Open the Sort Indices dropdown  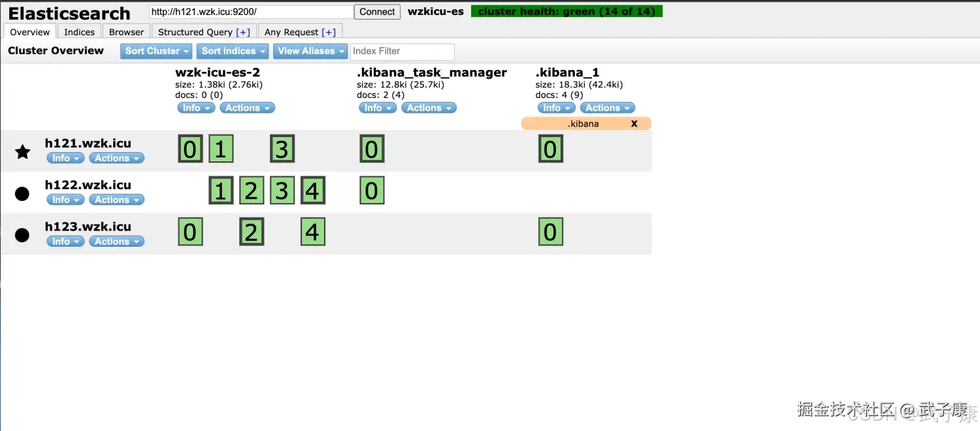coord(232,51)
